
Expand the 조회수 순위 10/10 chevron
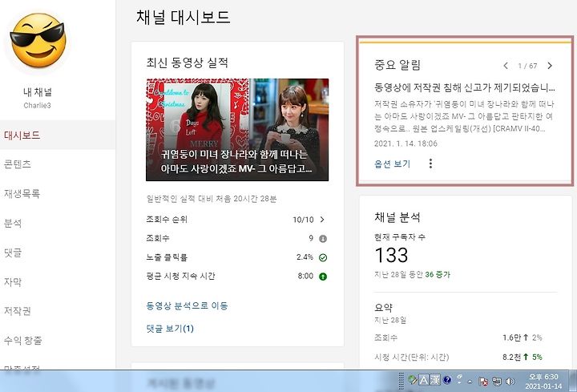322,220
